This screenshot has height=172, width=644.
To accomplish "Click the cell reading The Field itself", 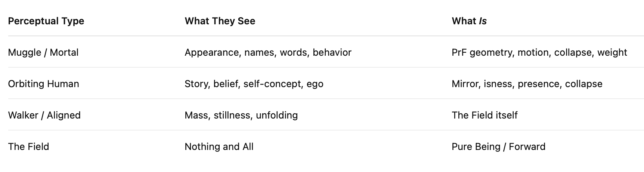I will point(484,115).
